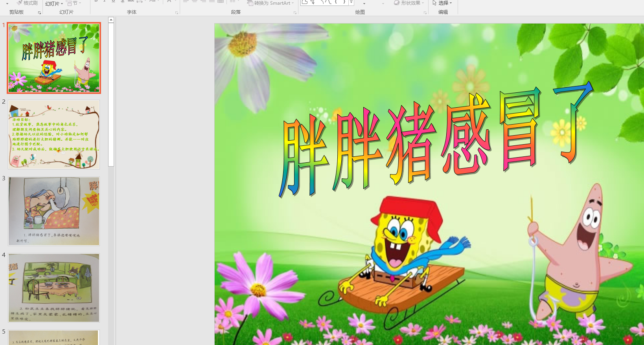Click the slide panel scroll-up arrow

(111, 20)
